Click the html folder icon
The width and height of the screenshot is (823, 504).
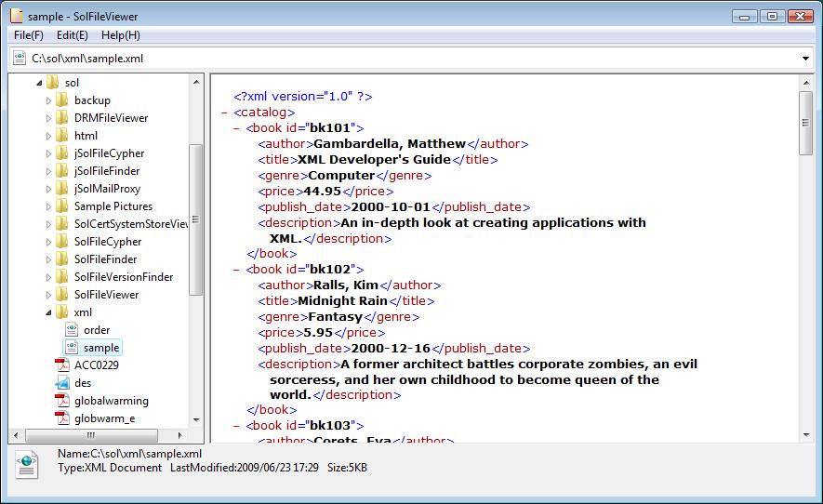pos(62,135)
